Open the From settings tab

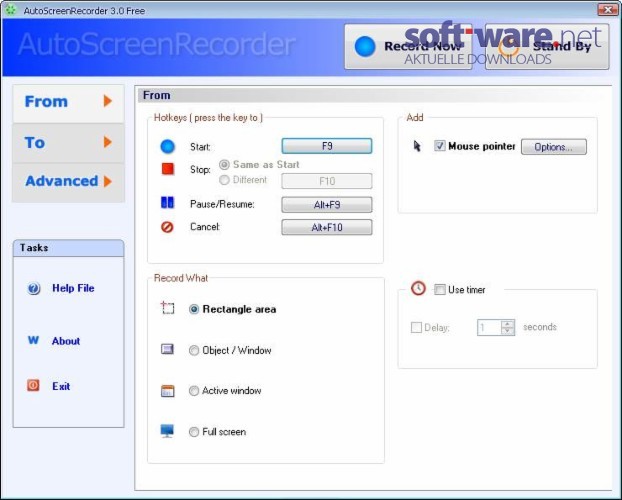pyautogui.click(x=68, y=103)
